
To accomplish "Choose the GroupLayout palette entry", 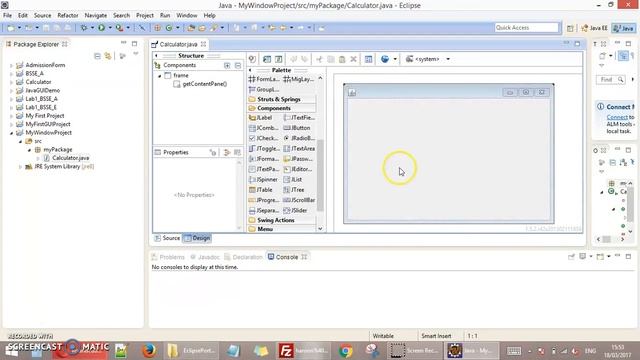I will point(264,89).
